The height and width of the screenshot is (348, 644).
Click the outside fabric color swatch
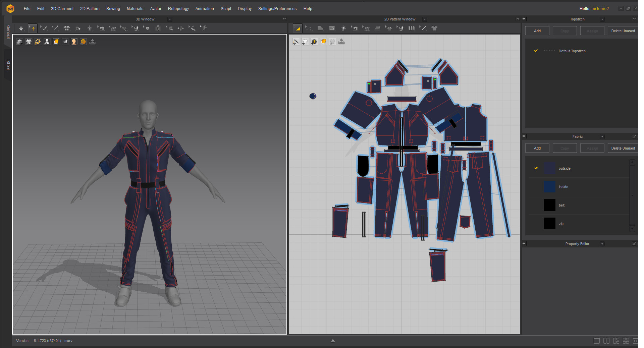coord(549,168)
